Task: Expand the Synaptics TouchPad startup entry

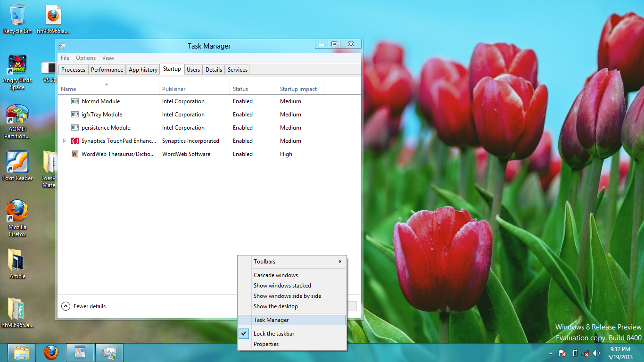Action: pyautogui.click(x=65, y=141)
